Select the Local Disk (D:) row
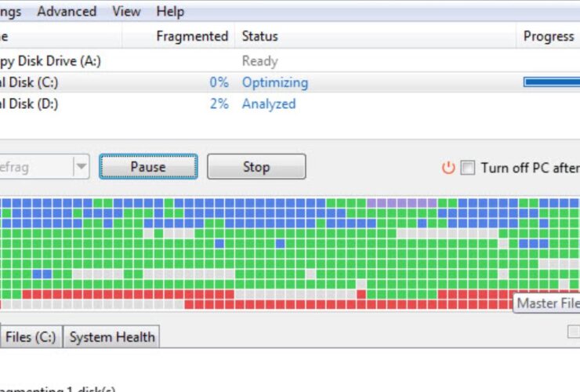The image size is (580, 392). 30,103
